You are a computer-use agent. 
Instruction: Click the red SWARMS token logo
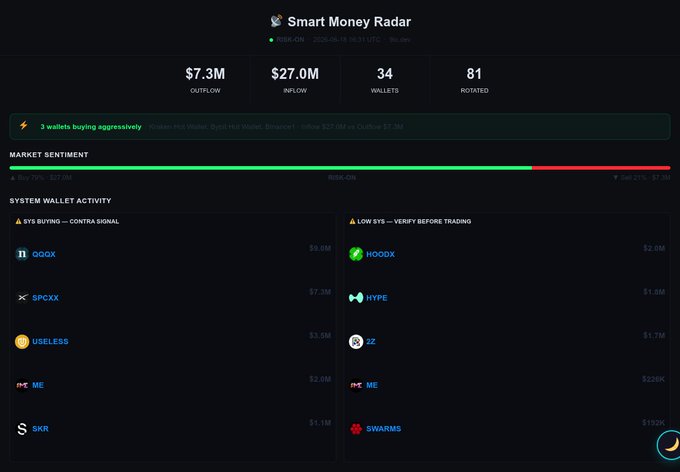coord(356,429)
